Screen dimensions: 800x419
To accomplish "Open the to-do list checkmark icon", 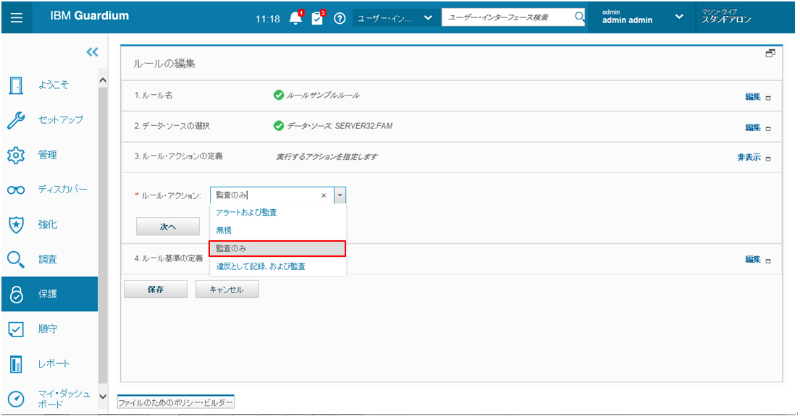I will coord(318,18).
